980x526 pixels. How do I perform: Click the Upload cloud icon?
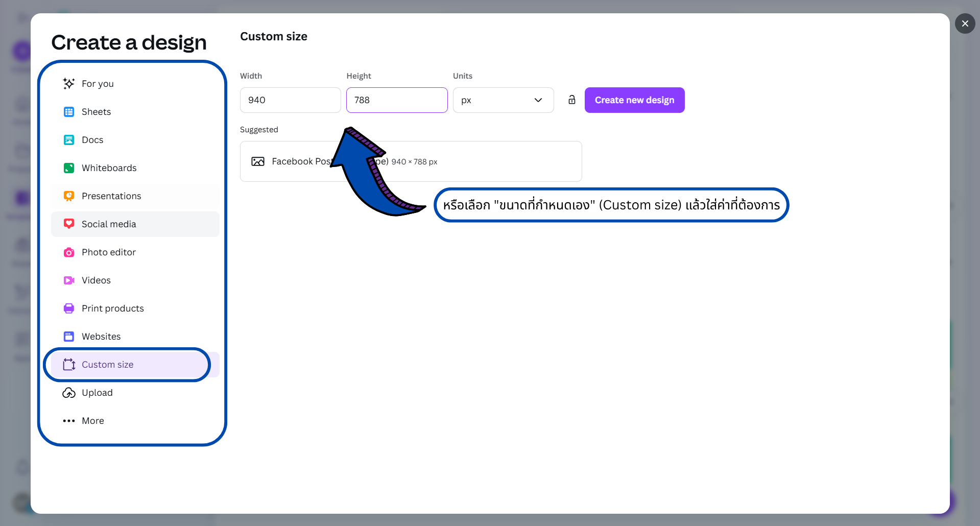click(68, 393)
